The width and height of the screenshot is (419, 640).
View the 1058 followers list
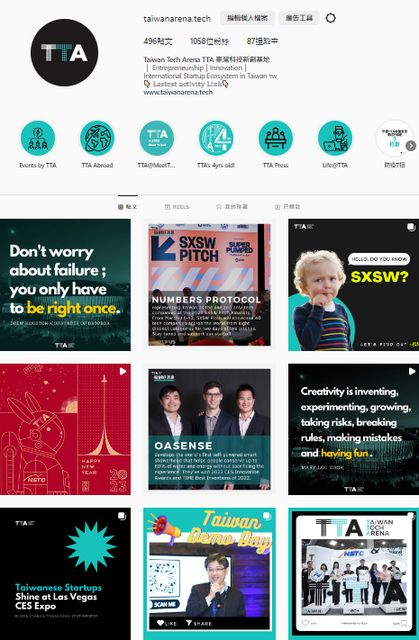209,41
